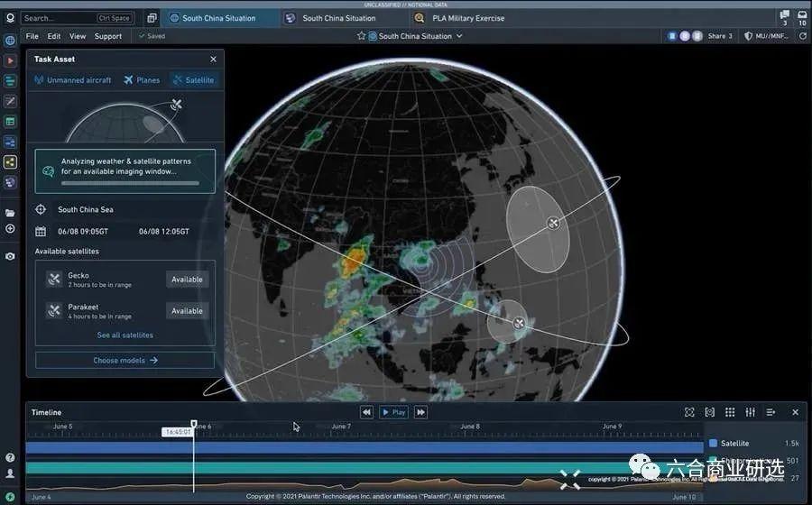
Task: Click the analyzing progress bar
Action: (x=130, y=183)
